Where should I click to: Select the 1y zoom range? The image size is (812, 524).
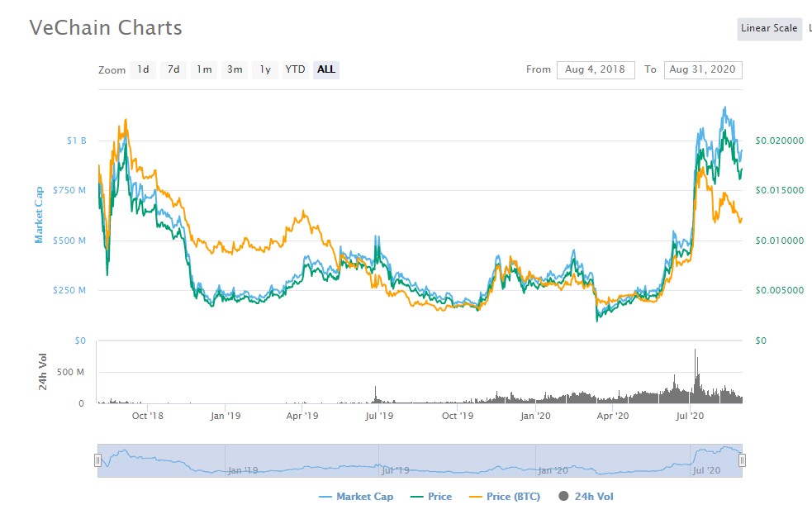point(265,69)
